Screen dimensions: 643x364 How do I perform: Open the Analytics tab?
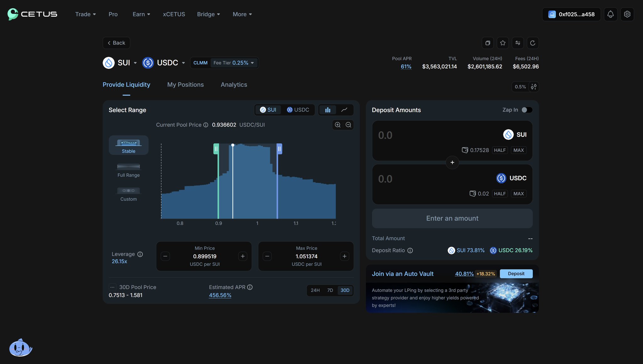tap(234, 85)
